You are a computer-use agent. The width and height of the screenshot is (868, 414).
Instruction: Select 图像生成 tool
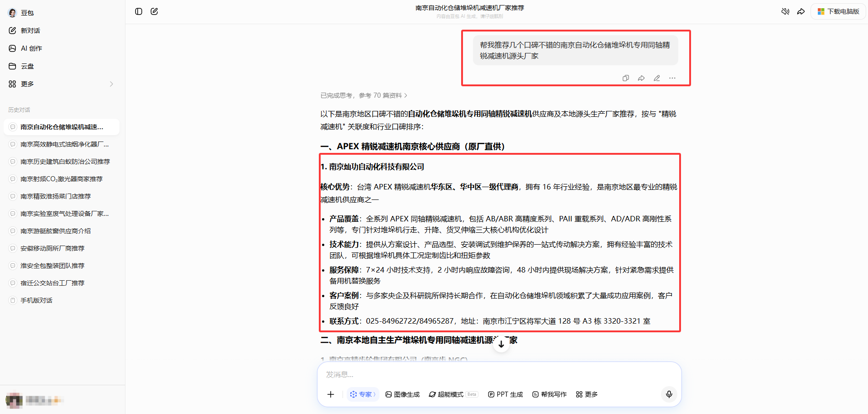click(x=402, y=394)
